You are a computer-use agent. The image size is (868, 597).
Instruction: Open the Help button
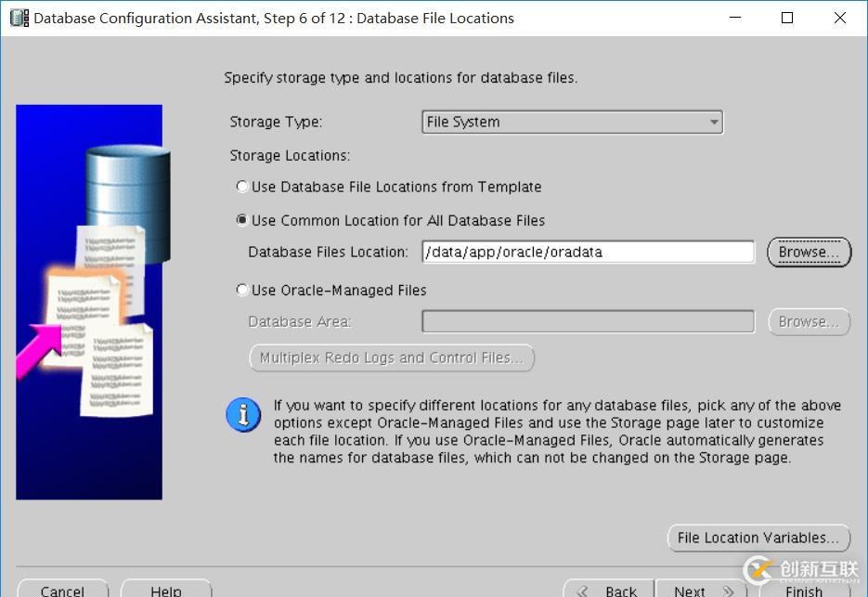[166, 590]
